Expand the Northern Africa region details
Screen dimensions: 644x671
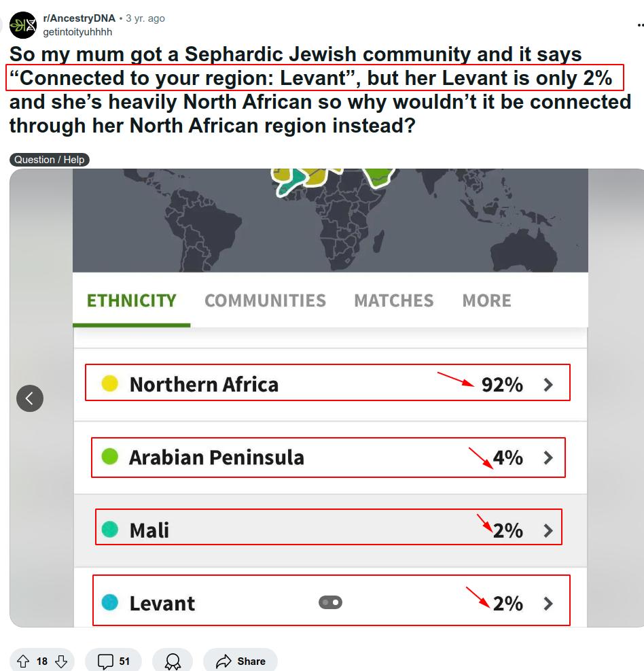(549, 385)
